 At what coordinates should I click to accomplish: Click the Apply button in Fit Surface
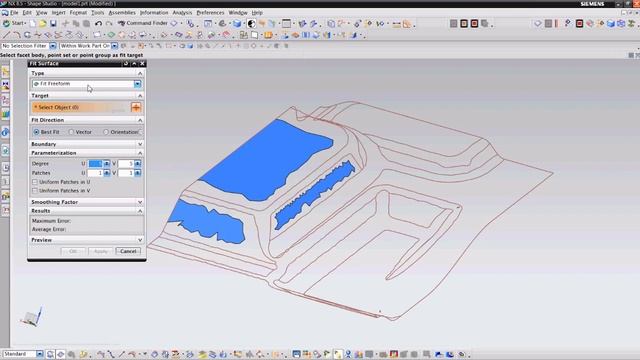(x=100, y=251)
